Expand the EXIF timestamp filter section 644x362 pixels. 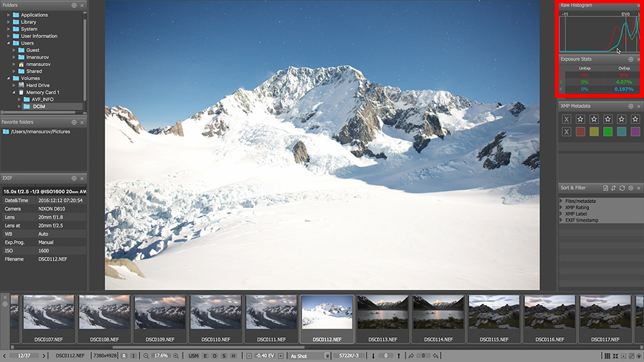pyautogui.click(x=561, y=220)
